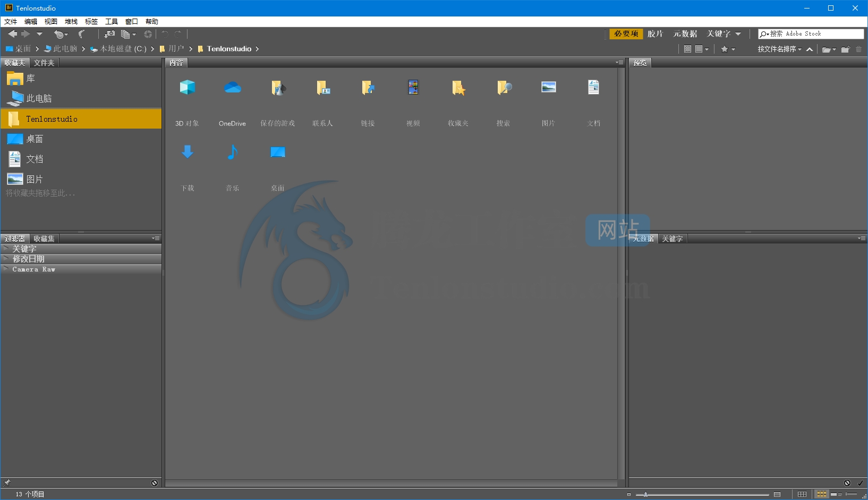Screen dimensions: 868x500
Task: Switch to the 文件夹 tab
Action: click(44, 63)
